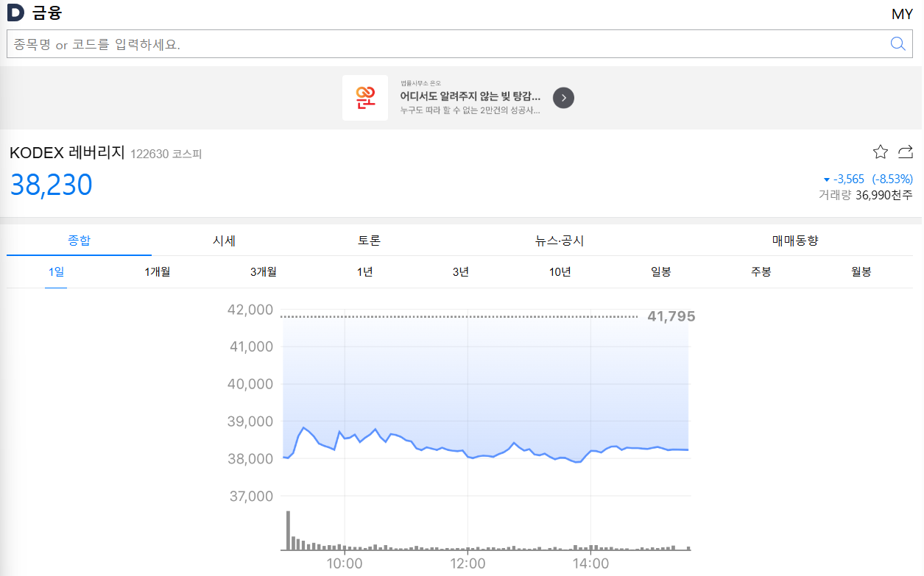The width and height of the screenshot is (924, 576).
Task: Select the 1개월 chart period
Action: point(155,271)
